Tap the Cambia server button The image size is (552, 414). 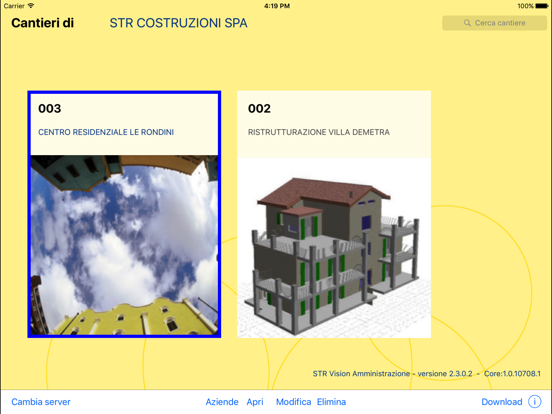[x=41, y=402]
